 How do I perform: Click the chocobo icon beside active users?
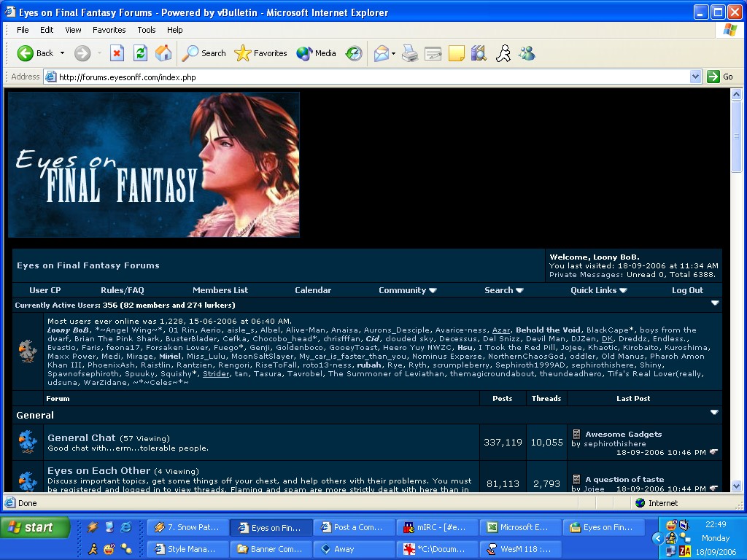click(x=28, y=351)
